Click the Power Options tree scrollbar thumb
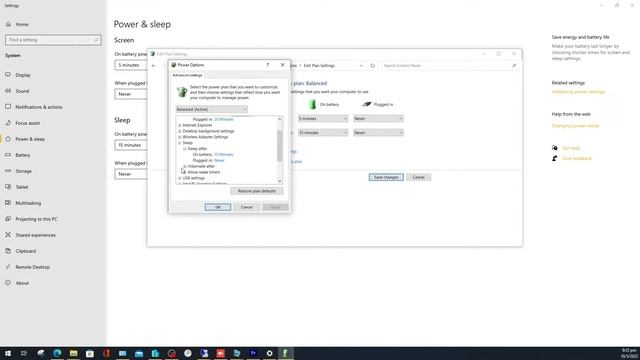This screenshot has height=360, width=640. (280, 146)
